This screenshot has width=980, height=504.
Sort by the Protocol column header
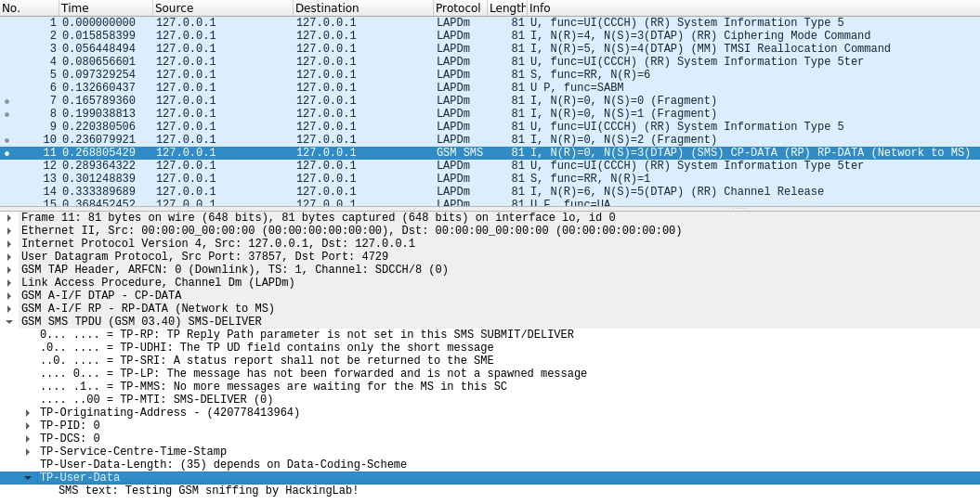pos(460,8)
